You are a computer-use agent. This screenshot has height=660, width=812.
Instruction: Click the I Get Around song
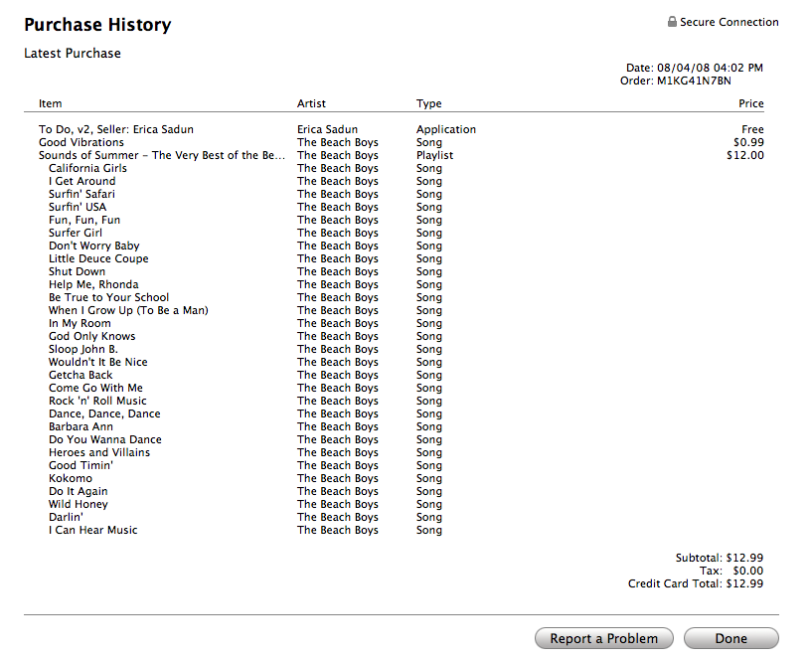(x=81, y=181)
